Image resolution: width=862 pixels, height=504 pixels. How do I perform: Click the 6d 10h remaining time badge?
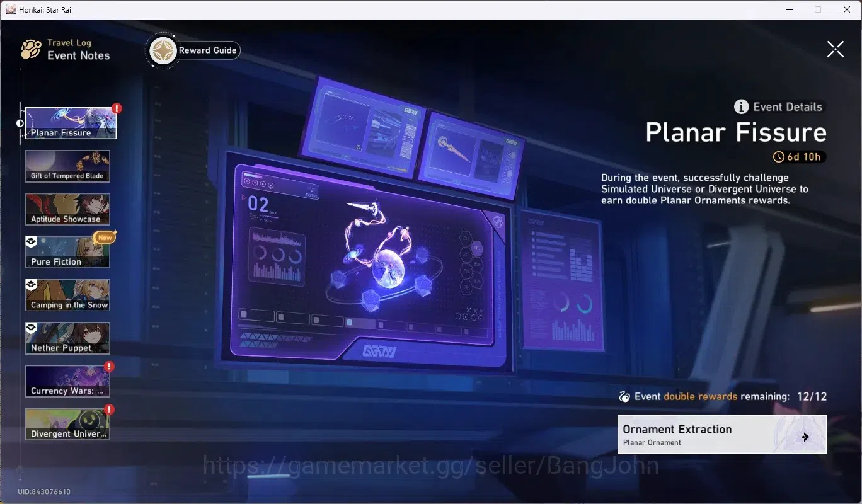pos(800,157)
